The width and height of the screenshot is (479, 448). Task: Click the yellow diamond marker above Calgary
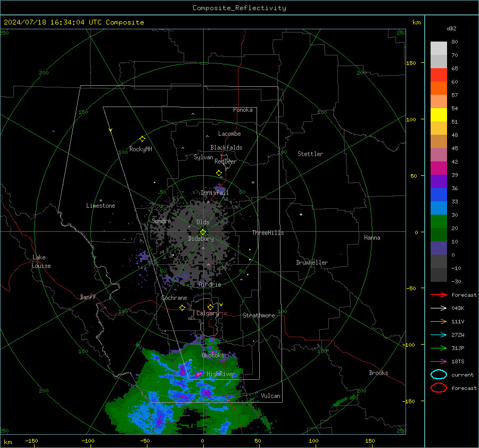tap(210, 307)
